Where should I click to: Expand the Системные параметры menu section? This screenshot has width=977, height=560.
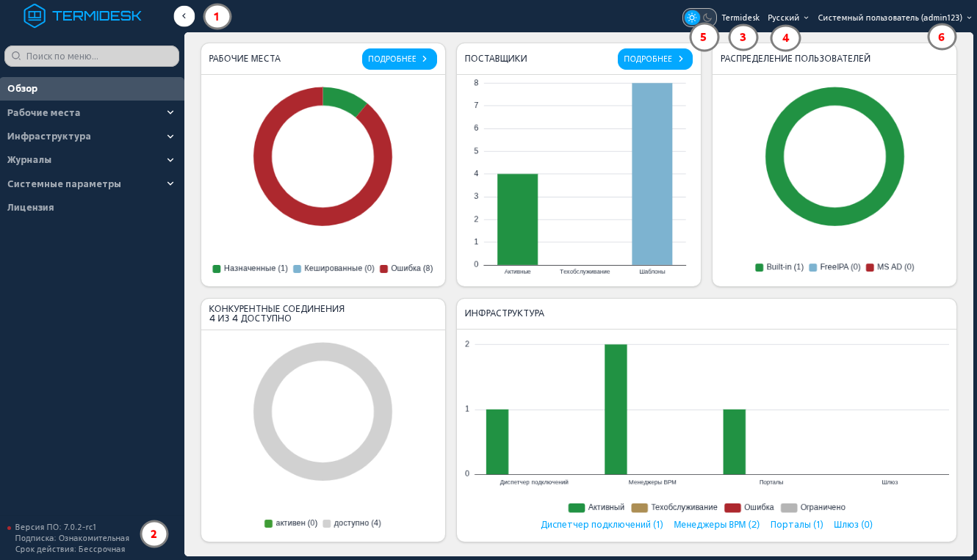point(92,183)
